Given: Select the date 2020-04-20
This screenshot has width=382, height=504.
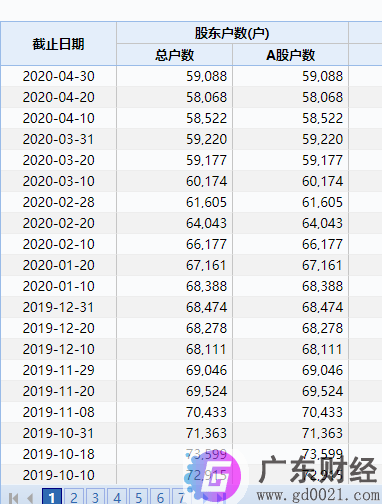Looking at the screenshot, I should pyautogui.click(x=59, y=97).
